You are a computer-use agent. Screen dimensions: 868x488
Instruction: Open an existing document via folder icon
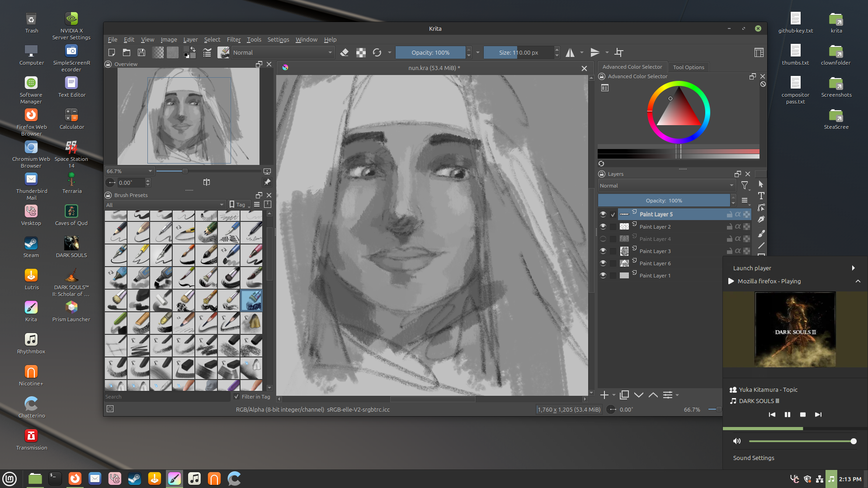click(x=127, y=52)
